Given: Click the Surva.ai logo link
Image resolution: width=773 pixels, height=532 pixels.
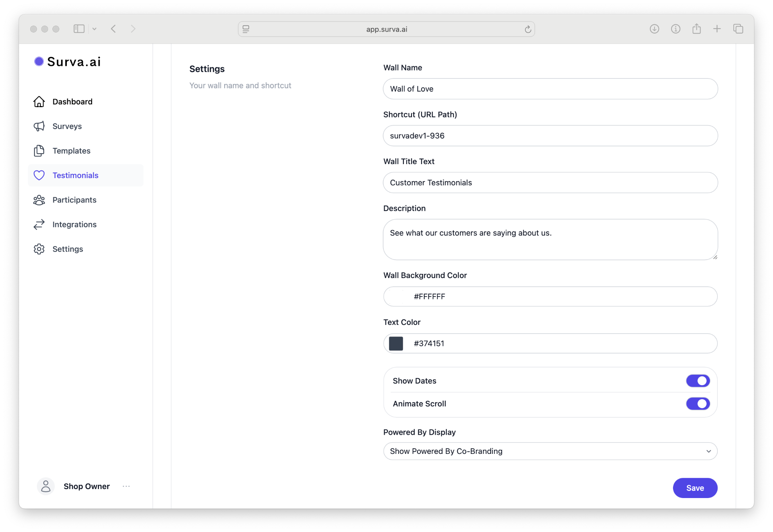Looking at the screenshot, I should coord(68,62).
